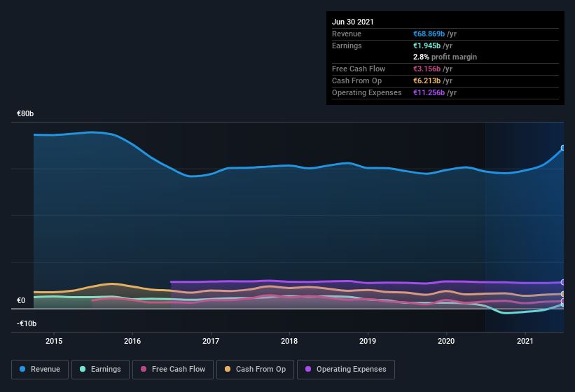Select the 2021 x-axis label
Viewport: 575px width, 392px height.
click(525, 341)
